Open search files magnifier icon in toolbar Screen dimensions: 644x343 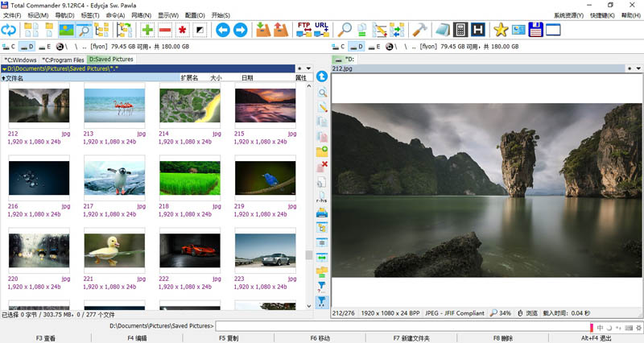[x=345, y=30]
